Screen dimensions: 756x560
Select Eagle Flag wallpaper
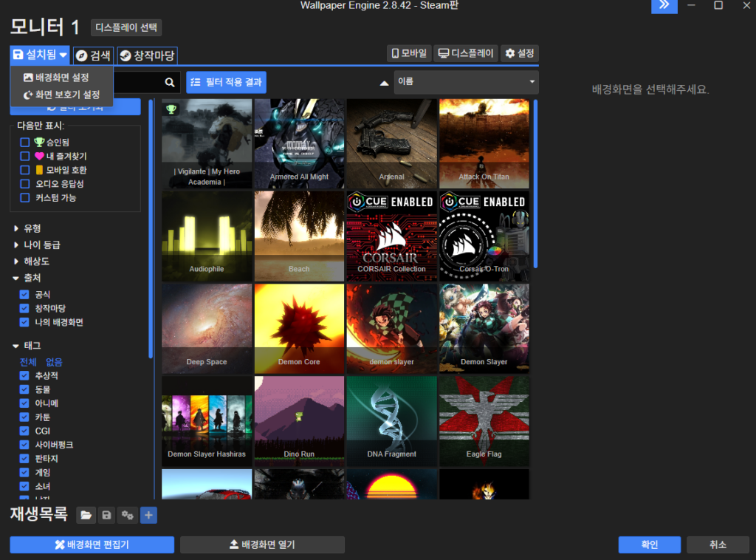pyautogui.click(x=484, y=422)
